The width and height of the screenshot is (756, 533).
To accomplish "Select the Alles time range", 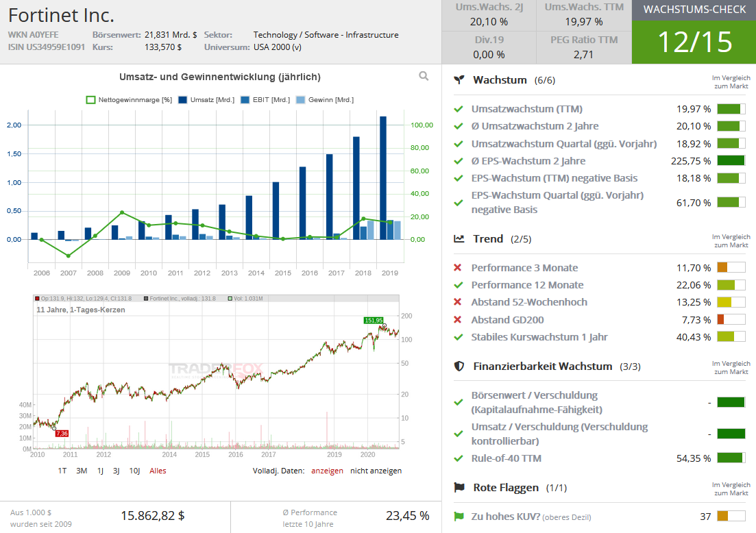I will tap(158, 471).
